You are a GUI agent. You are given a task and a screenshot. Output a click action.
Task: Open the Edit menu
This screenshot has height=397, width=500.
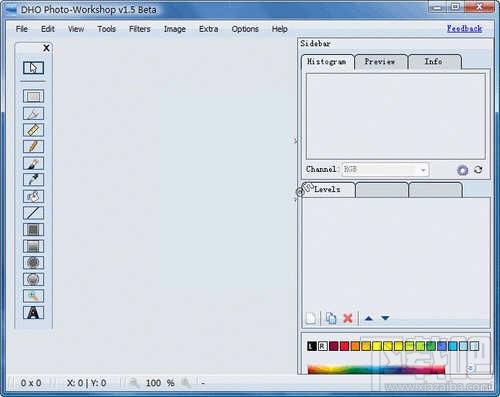(x=48, y=29)
